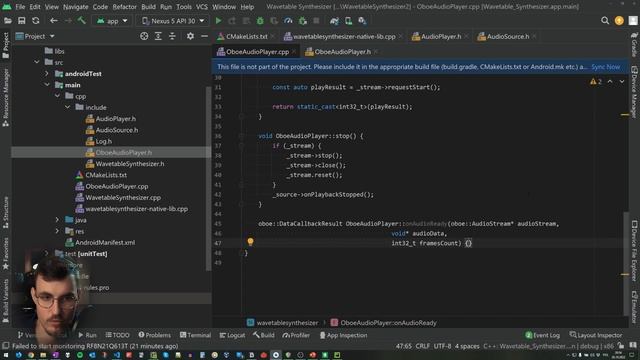Click the Sync Project with Gradle icon
This screenshot has height=360, width=640.
tap(334, 20)
